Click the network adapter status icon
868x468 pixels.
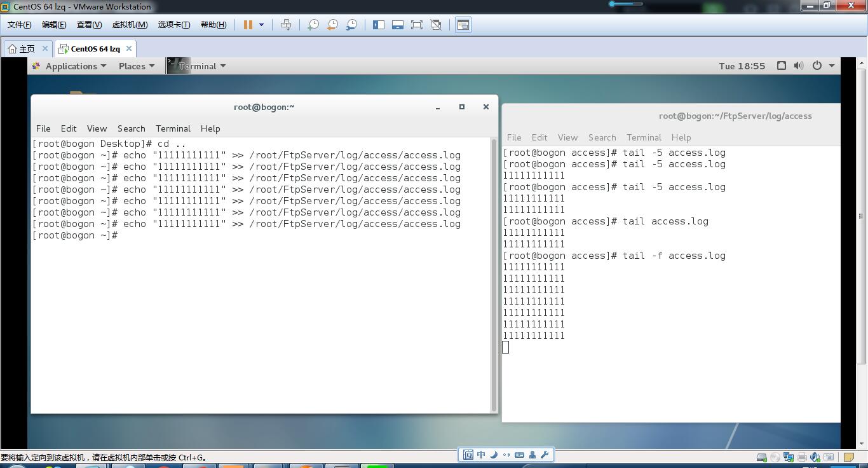click(789, 457)
